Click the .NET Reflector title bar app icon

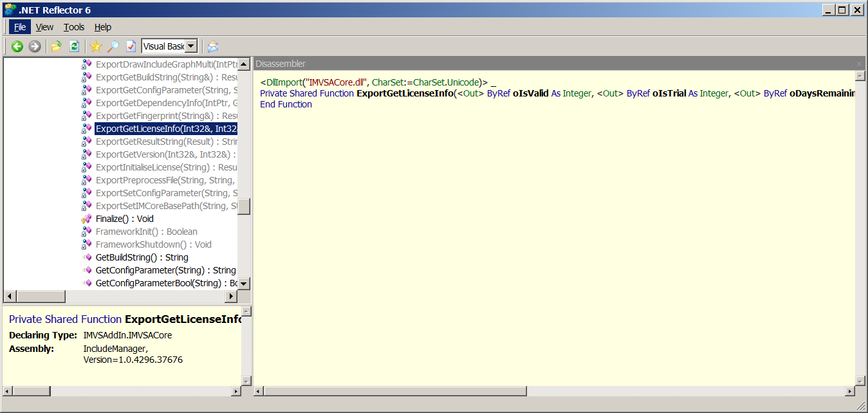tap(10, 10)
